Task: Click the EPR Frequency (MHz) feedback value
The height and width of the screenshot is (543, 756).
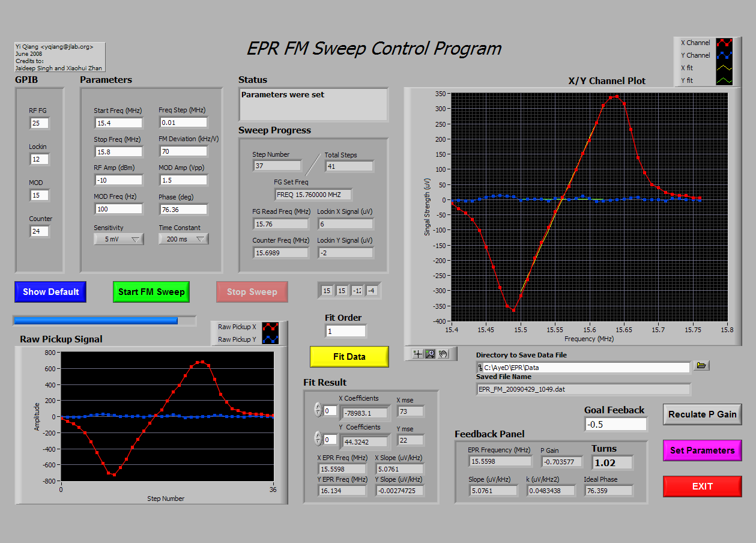Action: pos(500,461)
